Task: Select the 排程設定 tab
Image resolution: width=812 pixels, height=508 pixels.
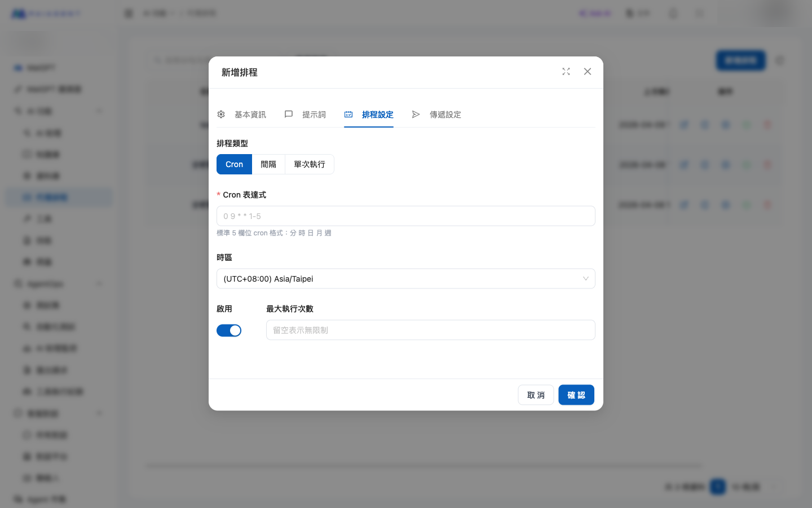Action: (369, 115)
